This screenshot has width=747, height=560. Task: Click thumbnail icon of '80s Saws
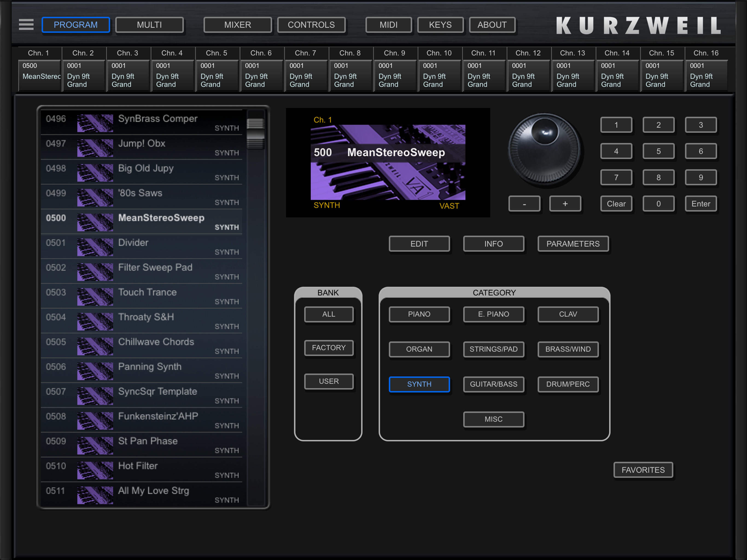pyautogui.click(x=95, y=198)
